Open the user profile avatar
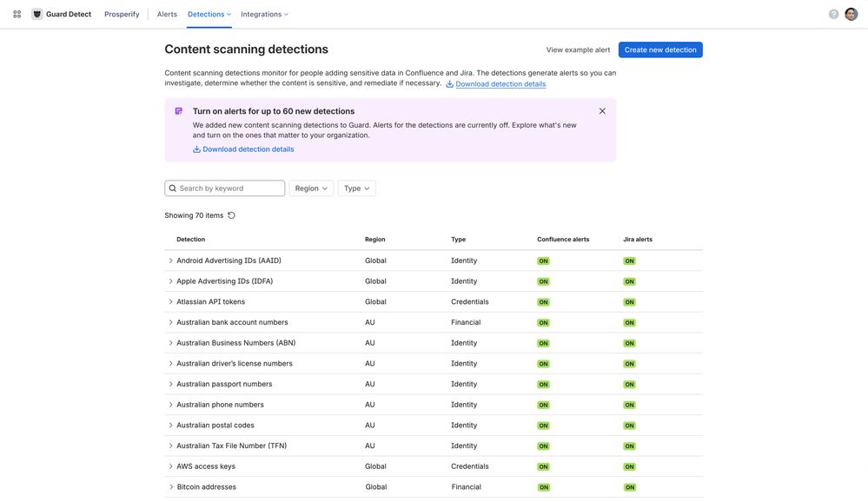The image size is (868, 502). click(x=851, y=15)
